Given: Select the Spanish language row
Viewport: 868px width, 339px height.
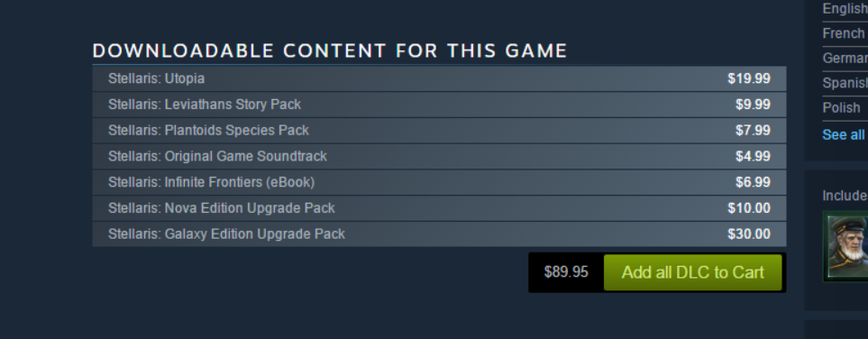Looking at the screenshot, I should pyautogui.click(x=845, y=83).
